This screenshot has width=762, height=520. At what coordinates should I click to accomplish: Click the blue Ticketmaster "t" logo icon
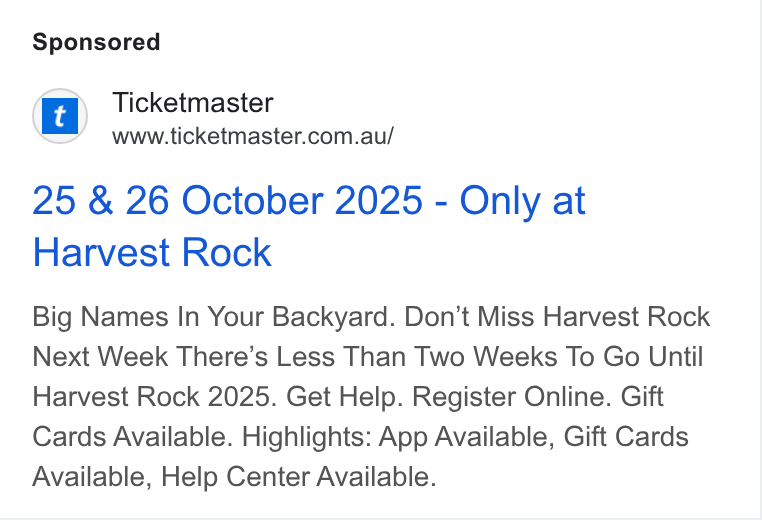tap(60, 116)
